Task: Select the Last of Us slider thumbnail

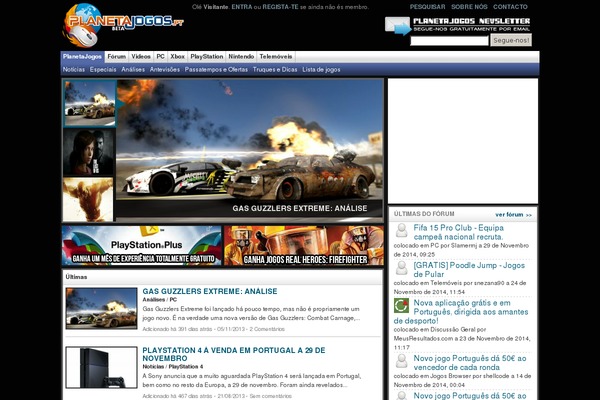Action: coord(88,152)
